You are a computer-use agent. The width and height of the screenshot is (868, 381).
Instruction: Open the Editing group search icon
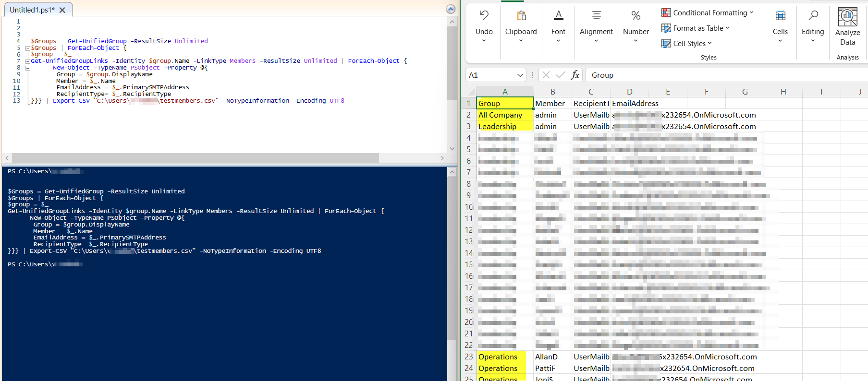click(x=813, y=15)
